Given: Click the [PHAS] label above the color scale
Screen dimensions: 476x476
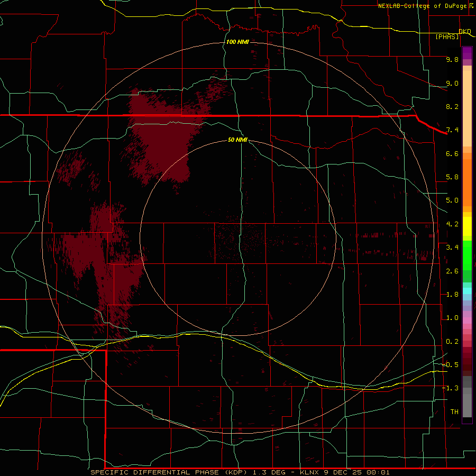Looking at the screenshot, I should coord(447,36).
